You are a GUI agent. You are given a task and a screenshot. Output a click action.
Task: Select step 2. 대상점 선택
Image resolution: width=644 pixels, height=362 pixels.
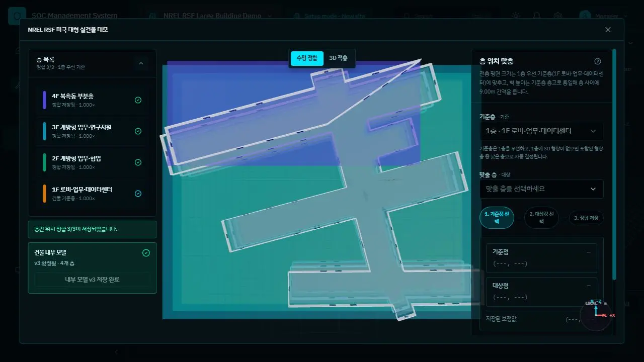pyautogui.click(x=541, y=217)
